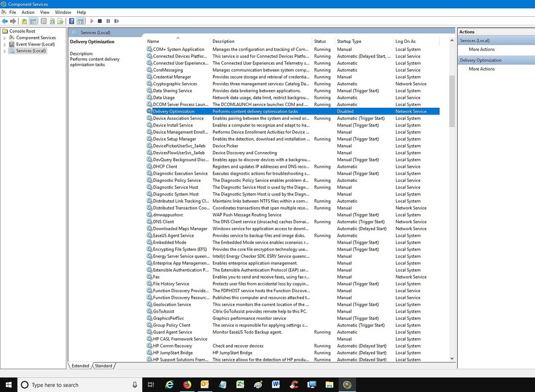
Task: Open the Window menu
Action: click(63, 12)
